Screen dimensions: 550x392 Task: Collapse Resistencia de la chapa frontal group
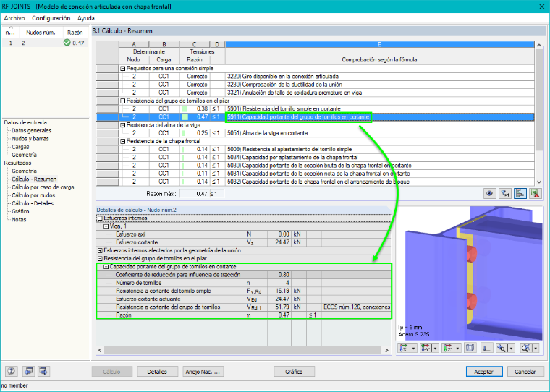pyautogui.click(x=123, y=141)
